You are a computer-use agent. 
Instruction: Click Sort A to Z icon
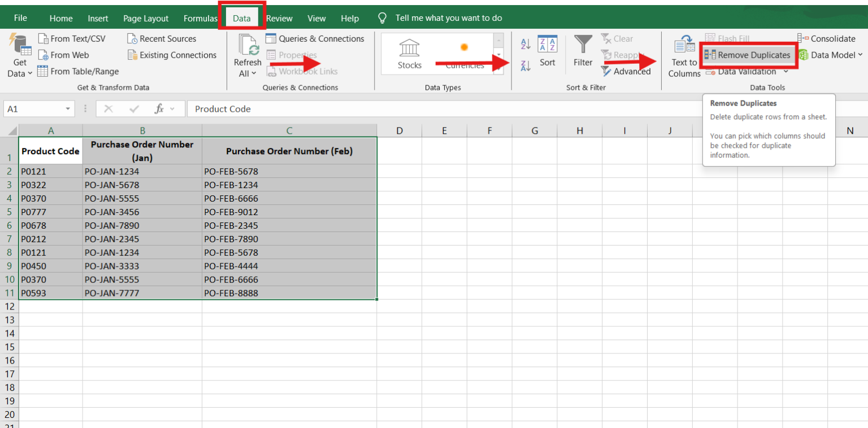(524, 43)
